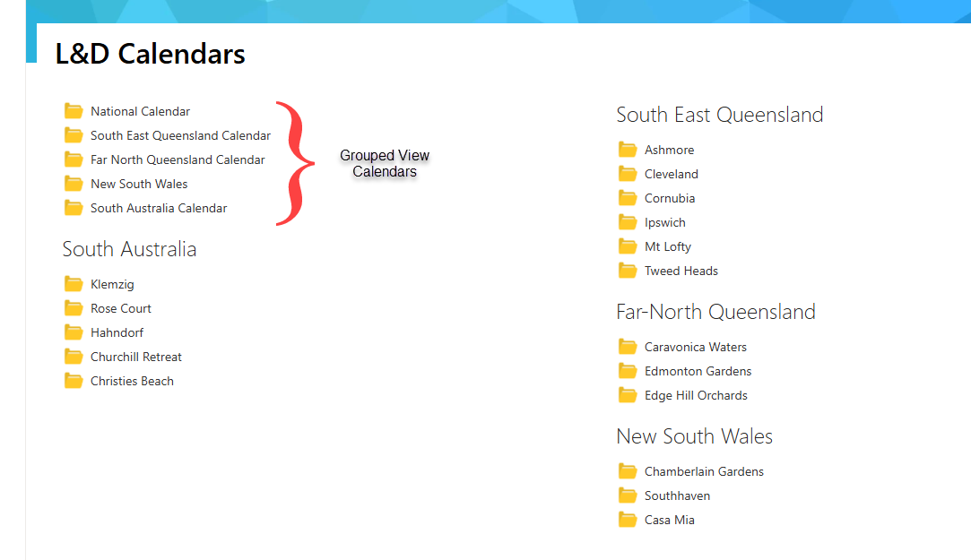Image resolution: width=971 pixels, height=560 pixels.
Task: Select the Edmonton Gardens folder icon
Action: pyautogui.click(x=628, y=371)
